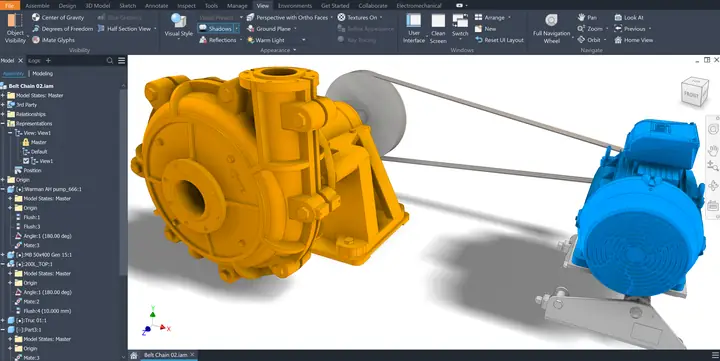Open the Object Visibility tool
The image size is (720, 361).
15,28
